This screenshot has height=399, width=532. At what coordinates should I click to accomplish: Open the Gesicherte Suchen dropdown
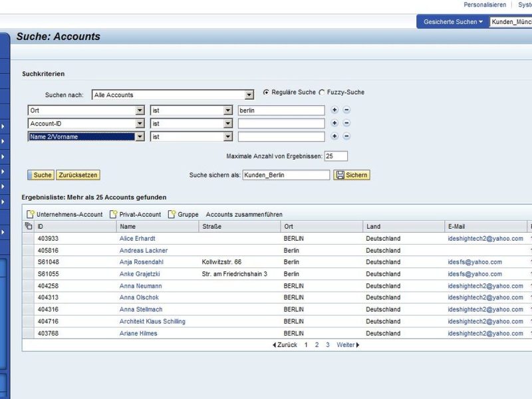tap(453, 22)
